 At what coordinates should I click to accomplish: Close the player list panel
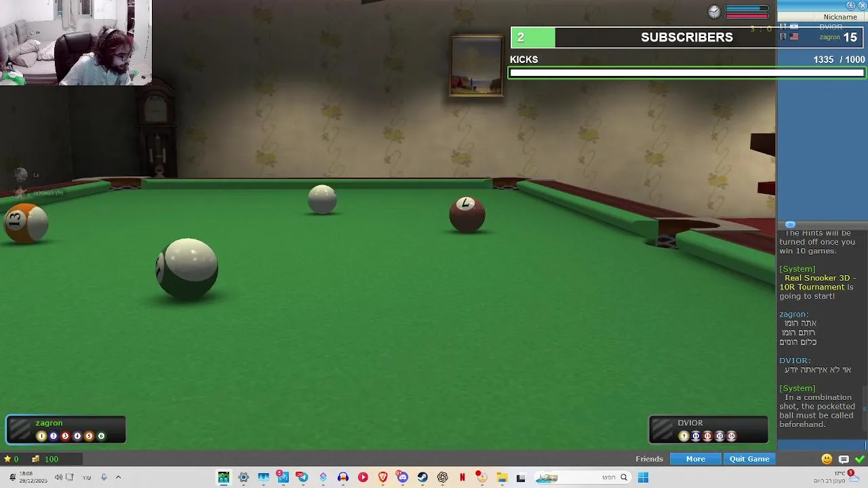click(862, 5)
